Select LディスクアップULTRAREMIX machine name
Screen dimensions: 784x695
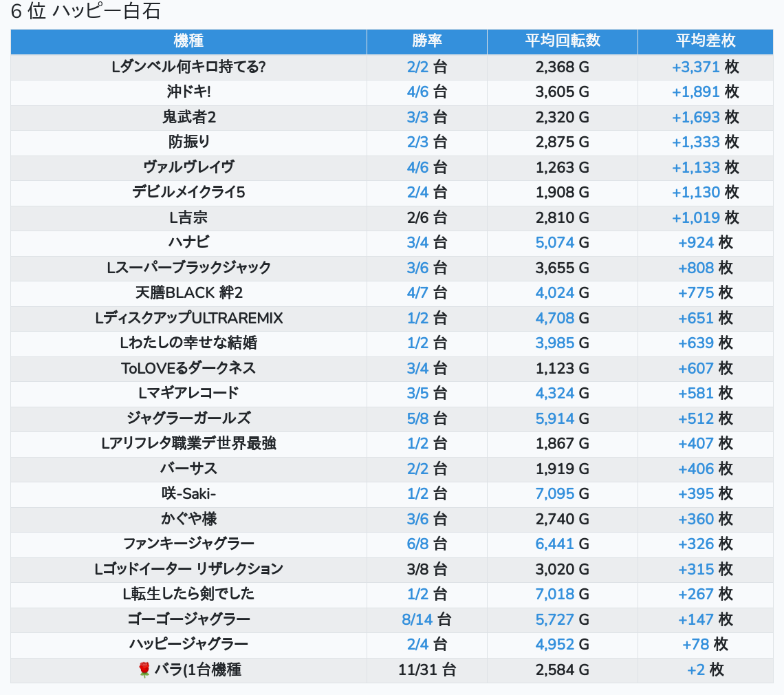(x=188, y=318)
